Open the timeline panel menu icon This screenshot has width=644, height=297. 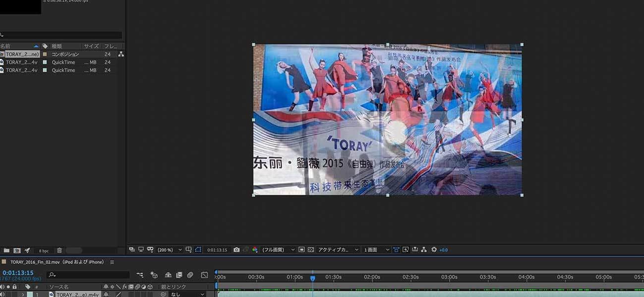pyautogui.click(x=112, y=262)
